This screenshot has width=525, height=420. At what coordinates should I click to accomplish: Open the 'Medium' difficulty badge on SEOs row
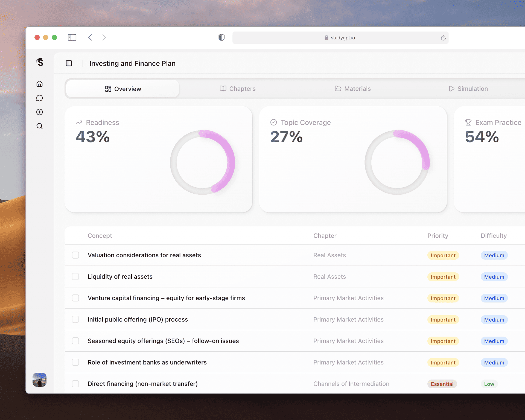(494, 341)
